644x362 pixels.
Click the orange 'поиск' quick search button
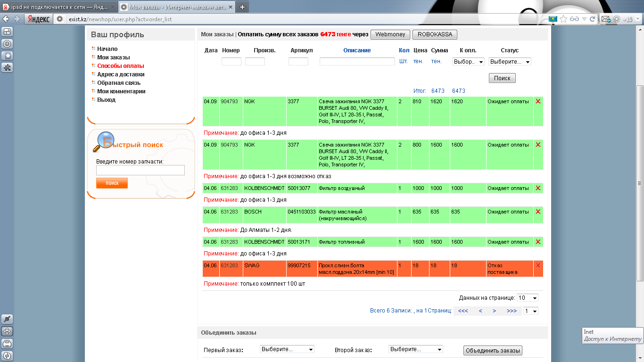112,183
